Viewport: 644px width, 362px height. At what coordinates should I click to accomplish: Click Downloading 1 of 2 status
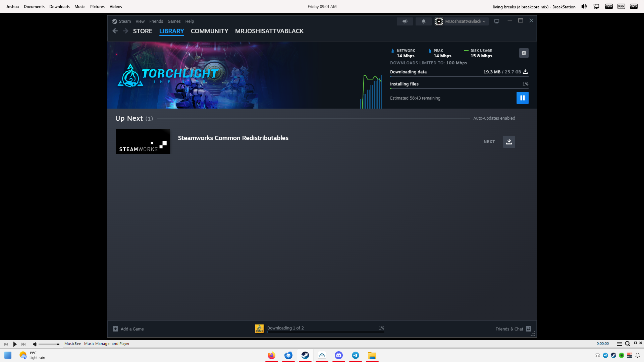(x=285, y=328)
